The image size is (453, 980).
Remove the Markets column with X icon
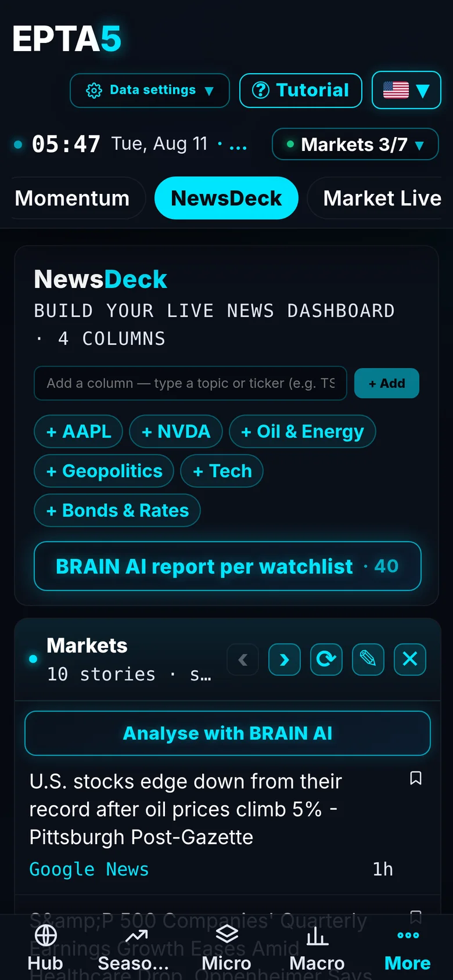pos(410,660)
